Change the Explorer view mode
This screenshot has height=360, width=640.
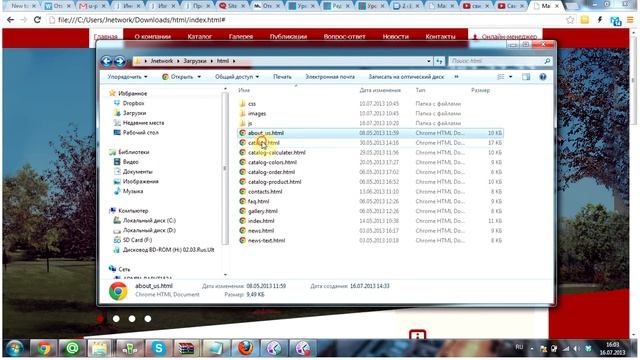tap(500, 77)
